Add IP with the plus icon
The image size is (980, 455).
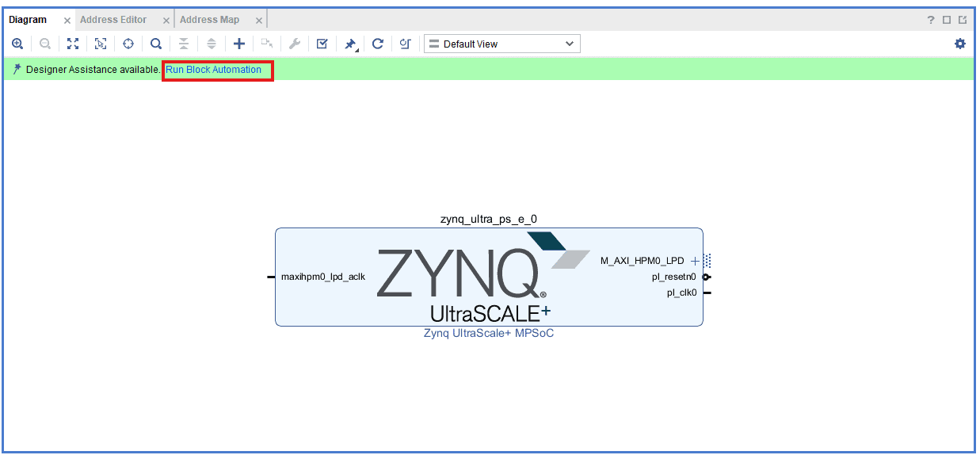[x=238, y=44]
